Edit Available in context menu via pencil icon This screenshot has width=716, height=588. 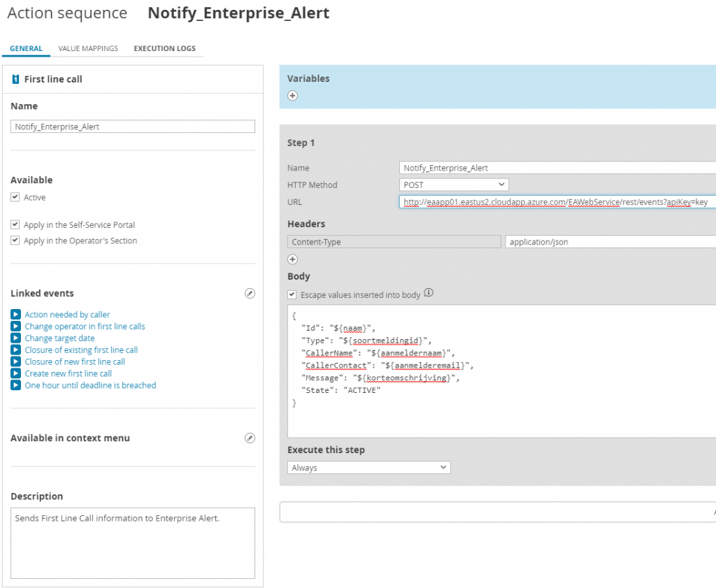250,438
